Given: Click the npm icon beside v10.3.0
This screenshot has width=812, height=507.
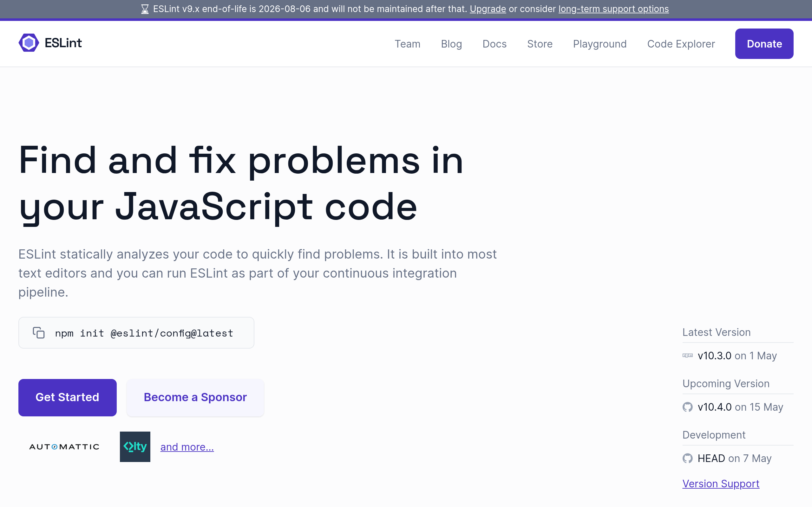Looking at the screenshot, I should click(x=688, y=356).
